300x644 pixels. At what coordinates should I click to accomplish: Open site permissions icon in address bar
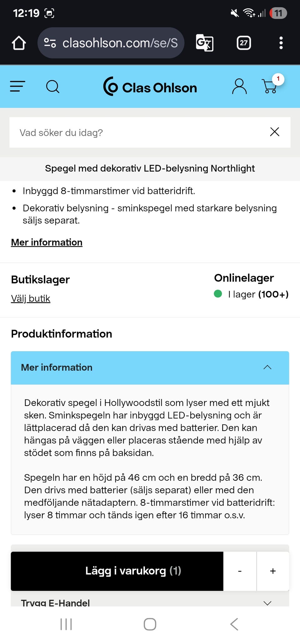coord(50,43)
